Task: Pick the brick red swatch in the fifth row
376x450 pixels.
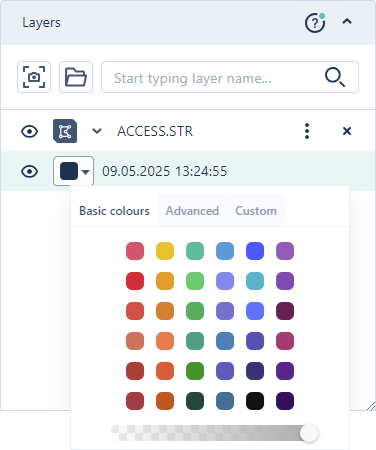Action: pyautogui.click(x=135, y=371)
